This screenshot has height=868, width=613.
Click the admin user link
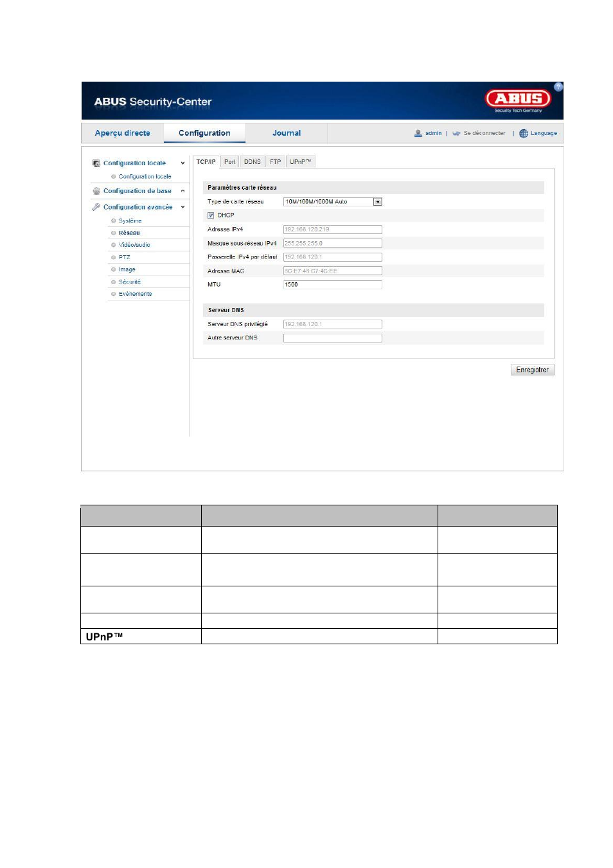(433, 133)
